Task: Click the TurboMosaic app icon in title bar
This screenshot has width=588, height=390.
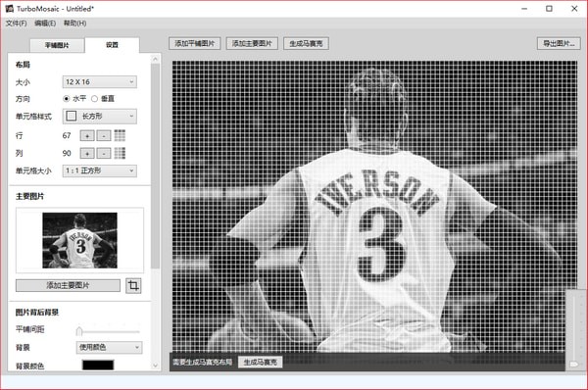Action: pos(10,8)
